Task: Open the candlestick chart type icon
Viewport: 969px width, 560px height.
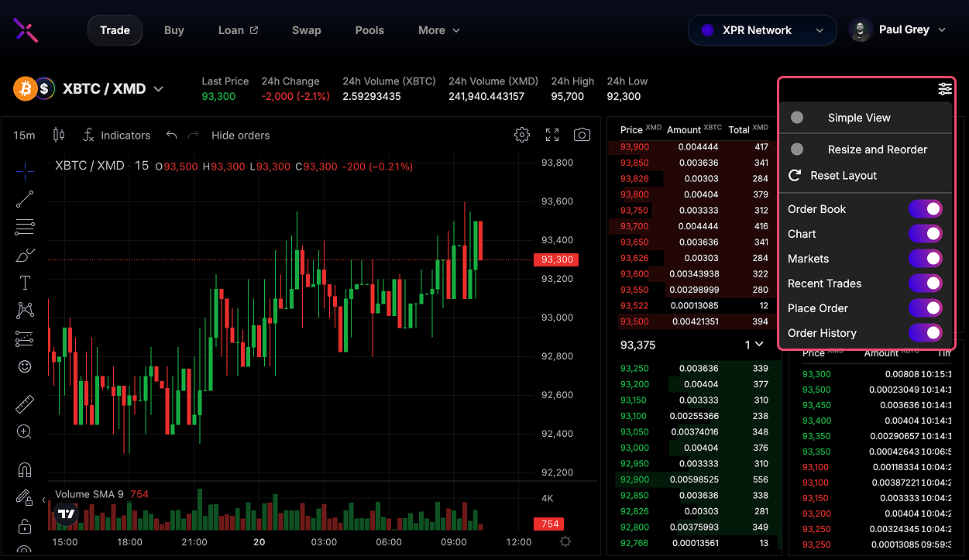Action: pyautogui.click(x=59, y=135)
